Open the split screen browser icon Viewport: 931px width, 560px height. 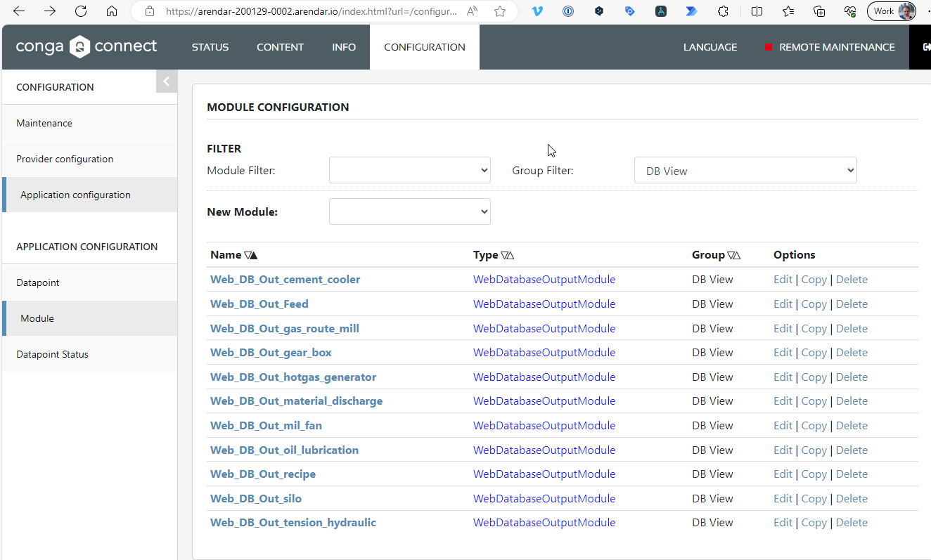tap(757, 11)
